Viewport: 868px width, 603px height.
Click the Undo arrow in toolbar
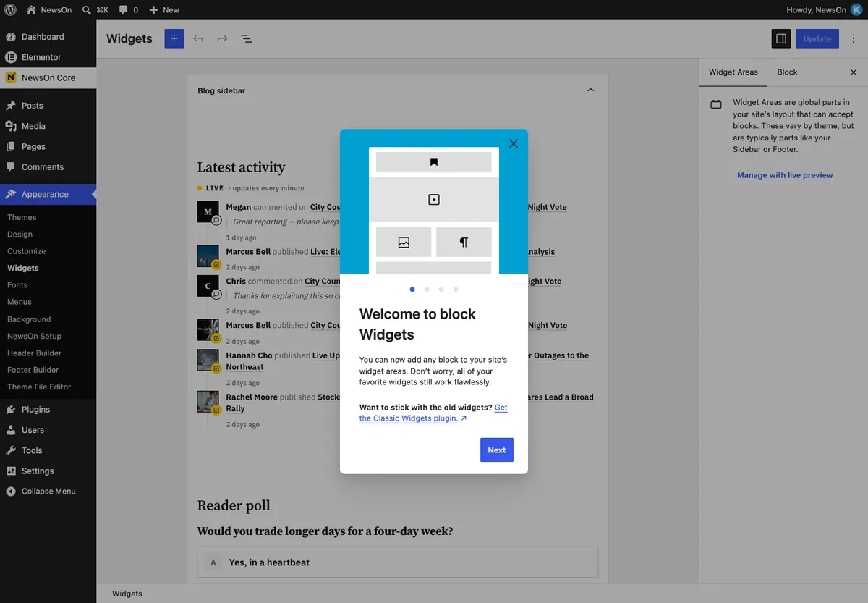pos(198,38)
